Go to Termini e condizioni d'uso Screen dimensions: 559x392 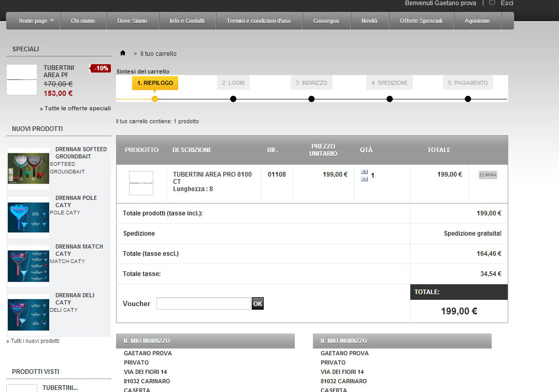click(259, 21)
